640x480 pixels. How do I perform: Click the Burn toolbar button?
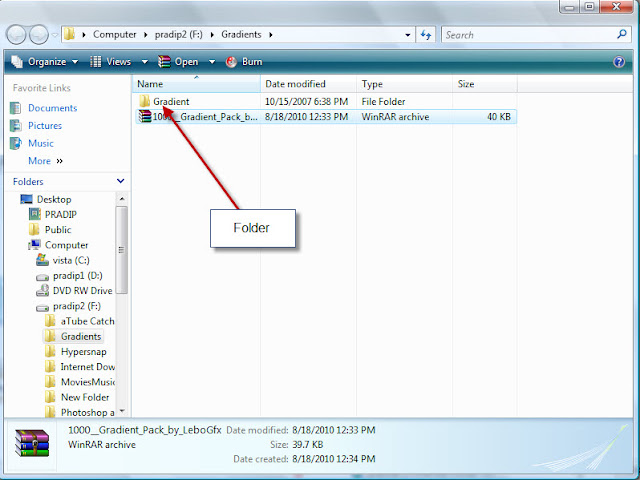(x=244, y=62)
